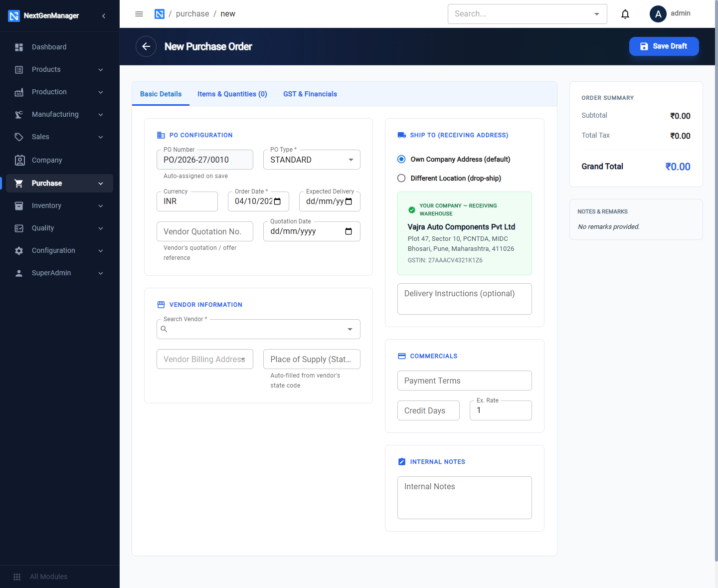Open the GST & Financials tab
Viewport: 718px width, 588px height.
[x=310, y=94]
